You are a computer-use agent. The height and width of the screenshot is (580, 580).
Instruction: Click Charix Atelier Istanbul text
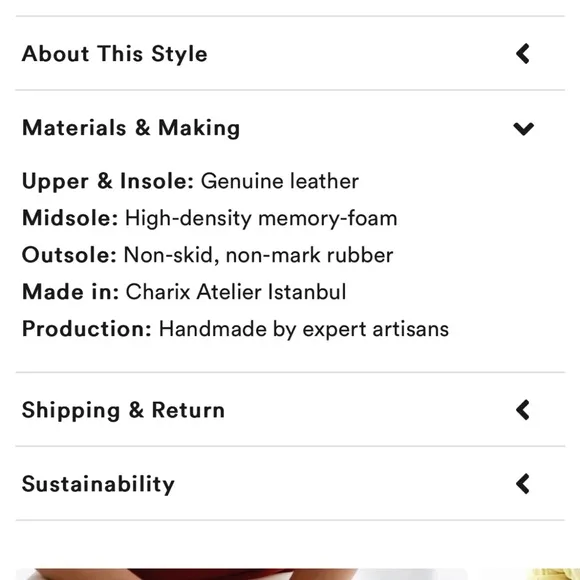(236, 292)
